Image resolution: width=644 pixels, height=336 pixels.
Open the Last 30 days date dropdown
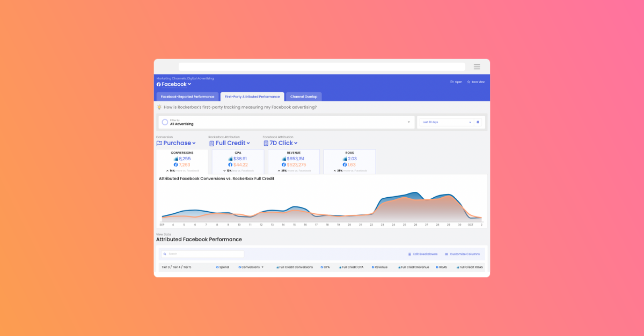pos(447,122)
